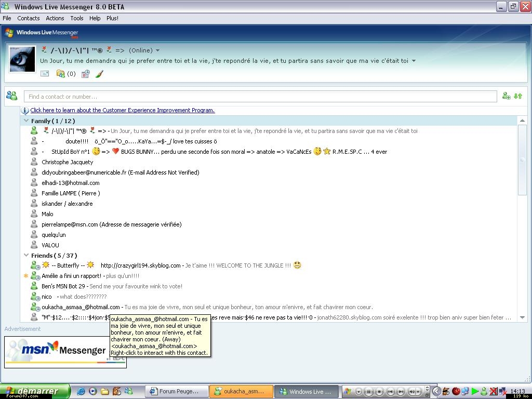Open the Help menu

coord(95,18)
